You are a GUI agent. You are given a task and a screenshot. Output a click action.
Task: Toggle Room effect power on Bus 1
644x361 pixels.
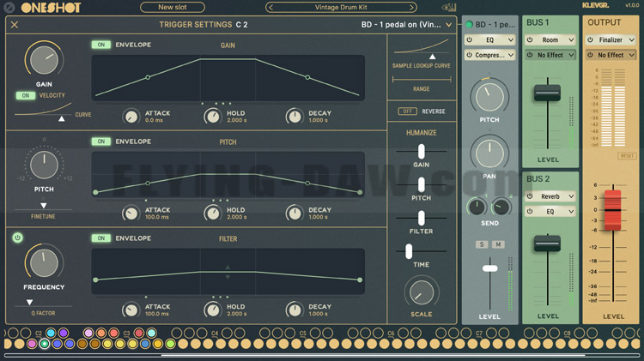click(530, 39)
